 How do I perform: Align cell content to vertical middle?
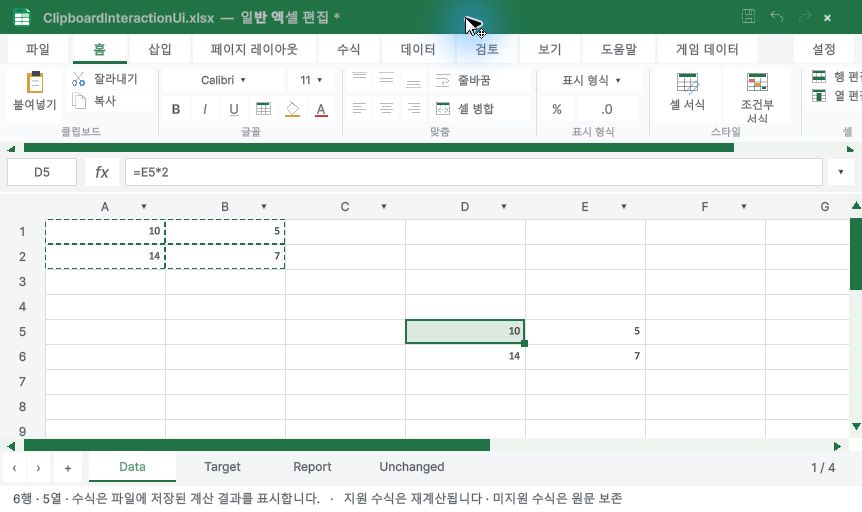(386, 78)
